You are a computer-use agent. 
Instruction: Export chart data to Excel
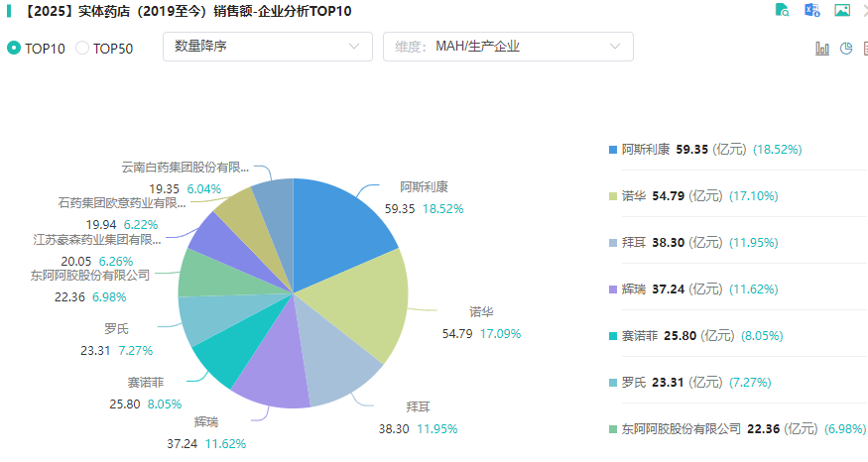[812, 10]
